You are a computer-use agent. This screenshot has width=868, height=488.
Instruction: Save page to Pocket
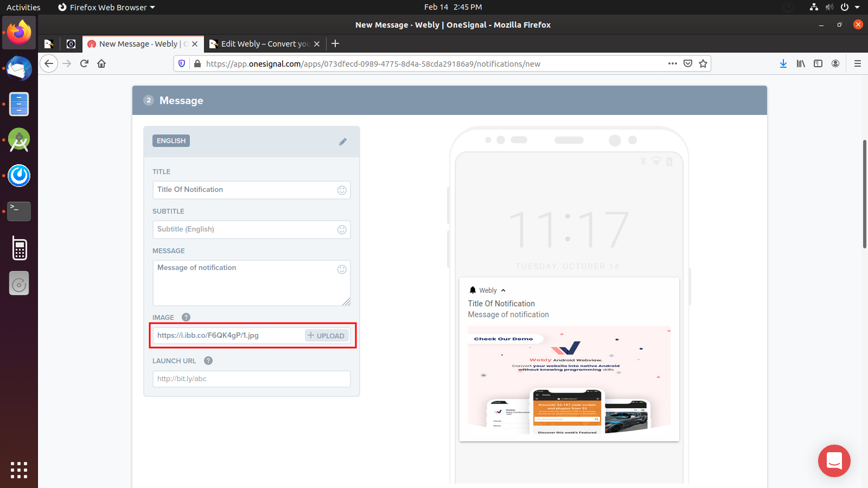[x=688, y=63]
